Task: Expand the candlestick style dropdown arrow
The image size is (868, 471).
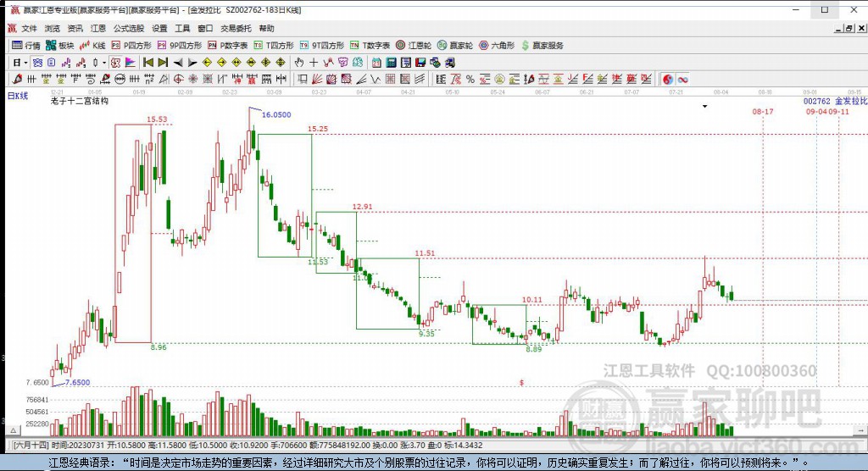Action: 103,63
